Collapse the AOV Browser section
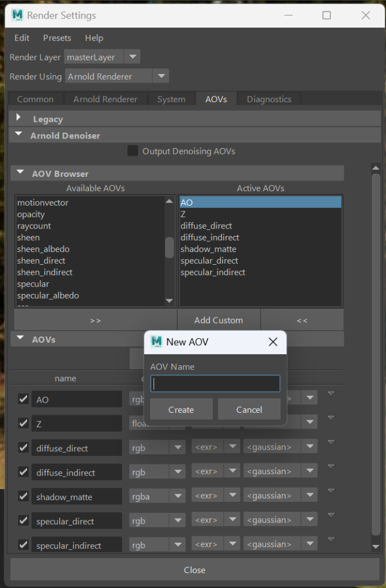This screenshot has width=386, height=588. point(20,172)
